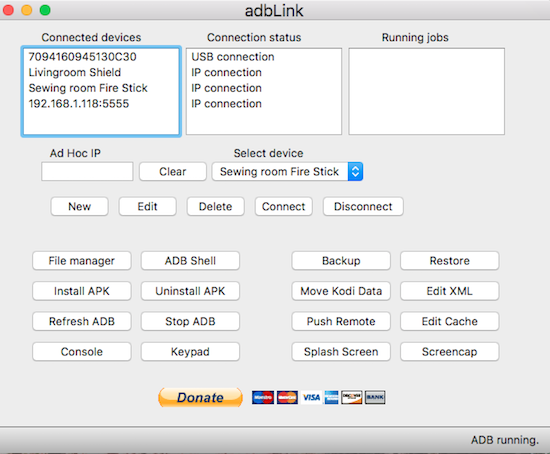Viewport: 550px width, 454px height.
Task: Click the Visa card icon
Action: (x=311, y=398)
